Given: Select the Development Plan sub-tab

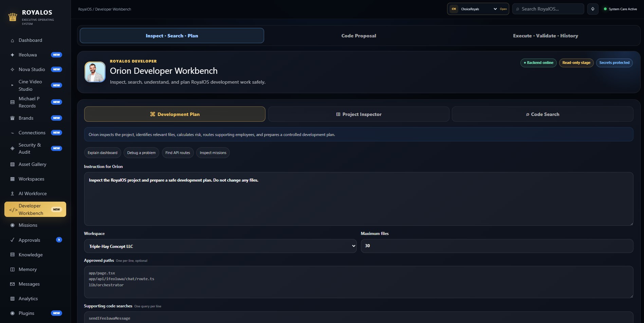Looking at the screenshot, I should tap(175, 114).
